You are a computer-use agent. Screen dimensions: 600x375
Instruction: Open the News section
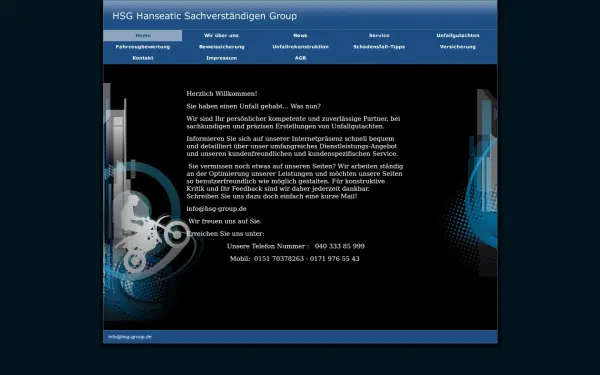[300, 36]
